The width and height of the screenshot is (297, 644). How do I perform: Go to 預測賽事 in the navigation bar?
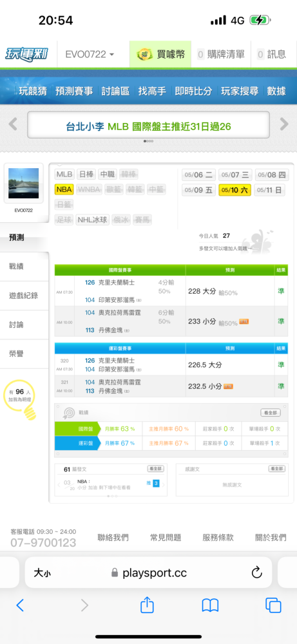(74, 91)
